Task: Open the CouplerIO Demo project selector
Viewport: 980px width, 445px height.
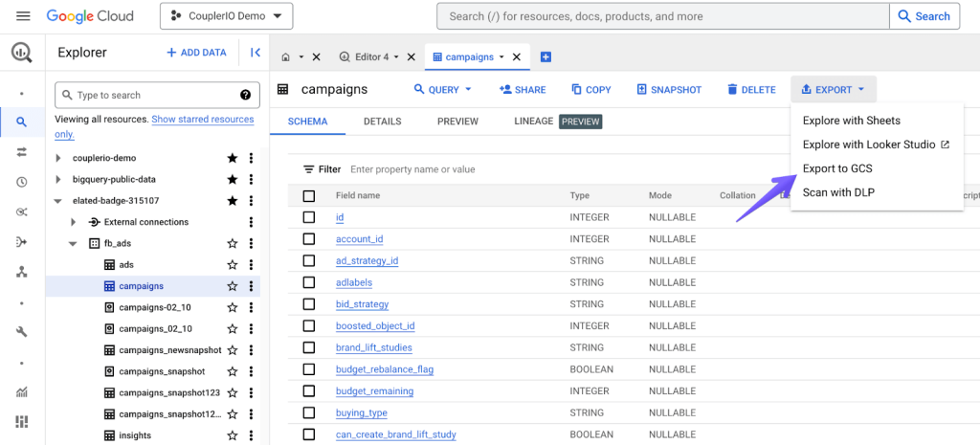Action: tap(226, 16)
